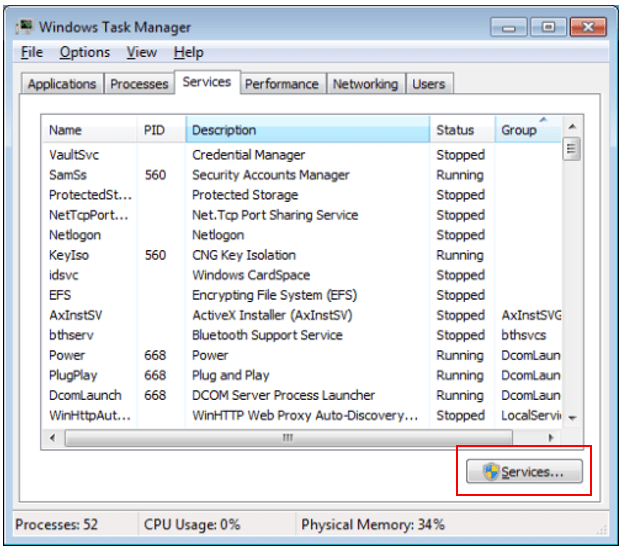Viewport: 625px width, 551px height.
Task: Select the SamSs service row
Action: pos(302,175)
